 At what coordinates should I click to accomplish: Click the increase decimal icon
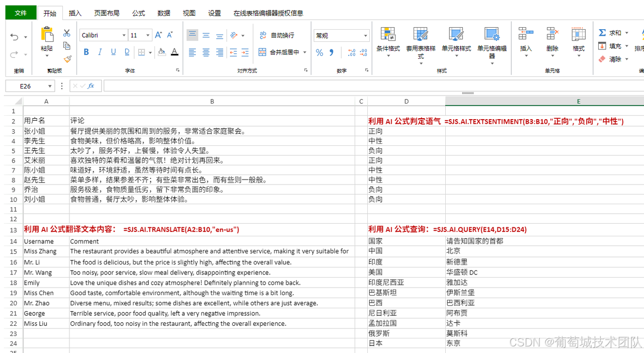click(x=352, y=52)
